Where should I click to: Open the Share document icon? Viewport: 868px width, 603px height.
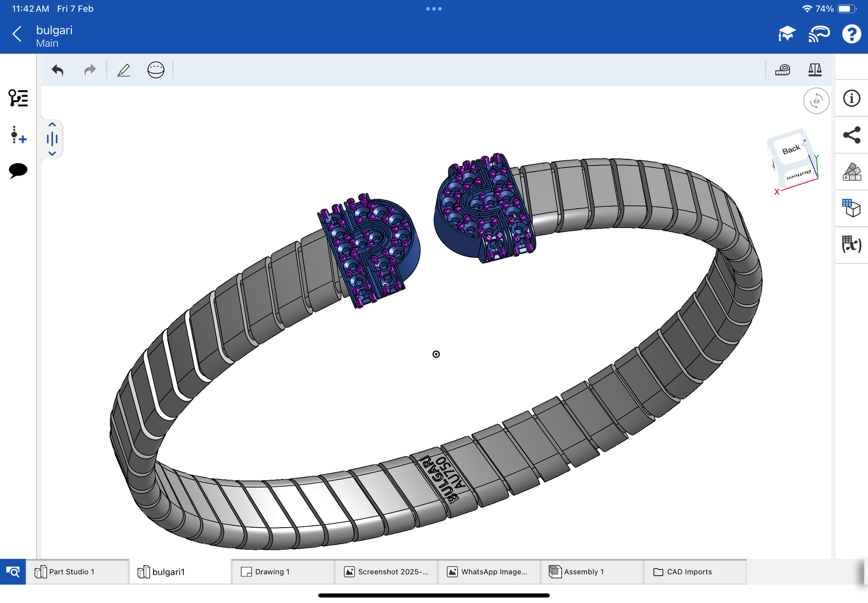pyautogui.click(x=851, y=135)
